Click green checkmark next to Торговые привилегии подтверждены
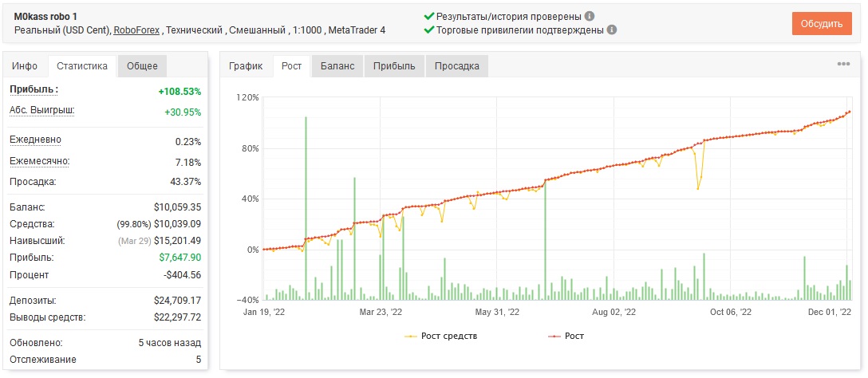Image resolution: width=868 pixels, height=378 pixels. click(429, 30)
